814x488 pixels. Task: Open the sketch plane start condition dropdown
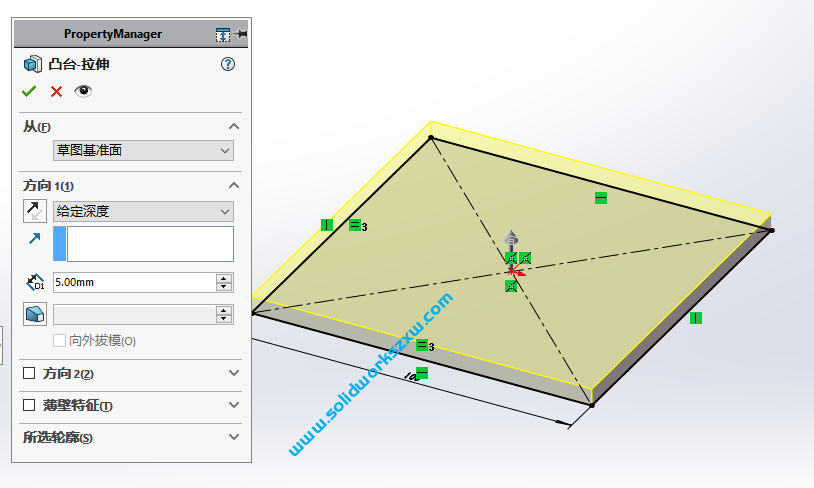143,150
